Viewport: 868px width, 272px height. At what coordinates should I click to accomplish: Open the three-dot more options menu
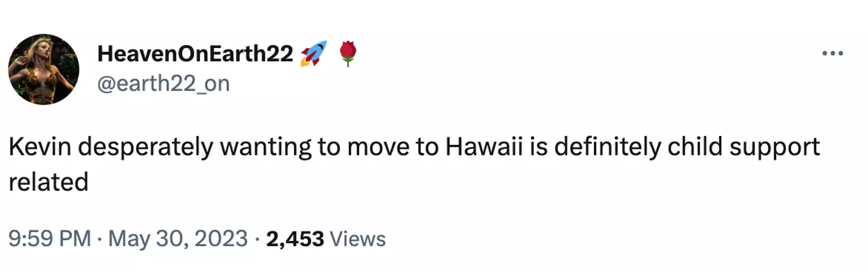[832, 54]
